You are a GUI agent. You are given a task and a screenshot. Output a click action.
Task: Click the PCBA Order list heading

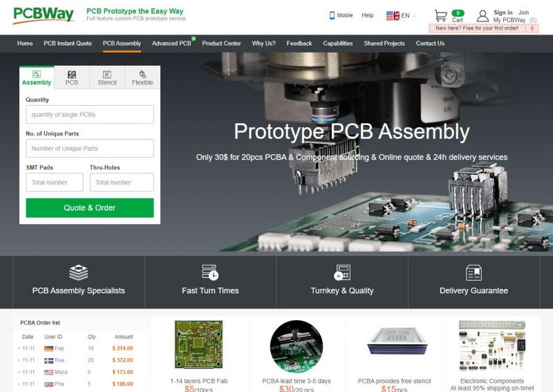[40, 323]
